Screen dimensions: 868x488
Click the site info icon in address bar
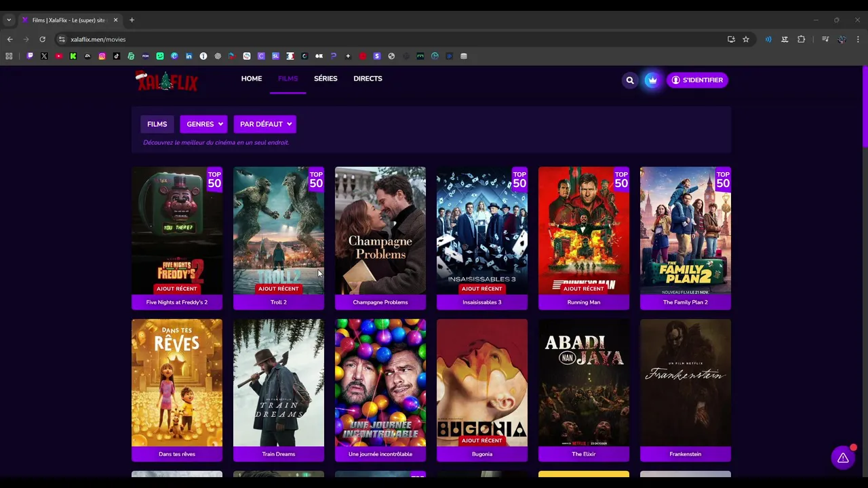pyautogui.click(x=62, y=39)
